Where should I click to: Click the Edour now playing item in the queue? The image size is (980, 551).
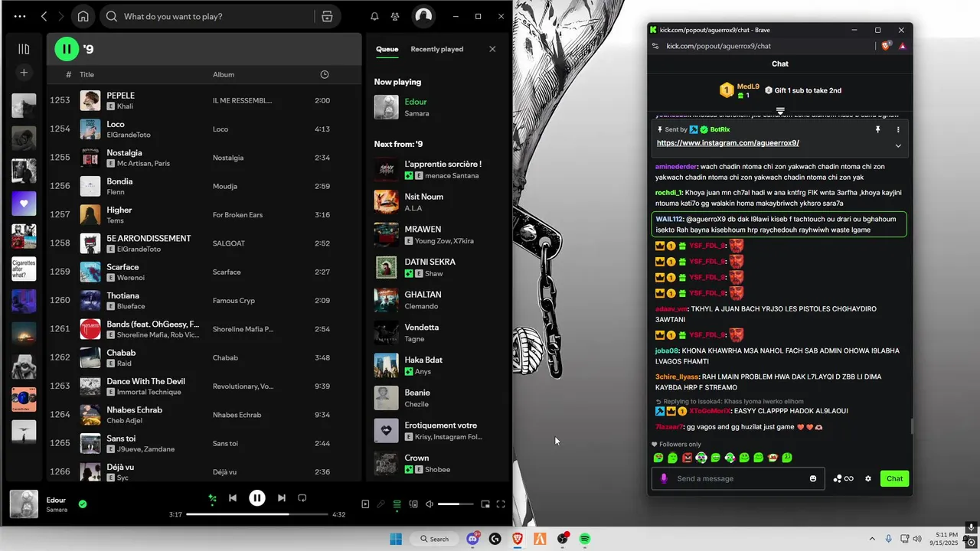(x=439, y=107)
